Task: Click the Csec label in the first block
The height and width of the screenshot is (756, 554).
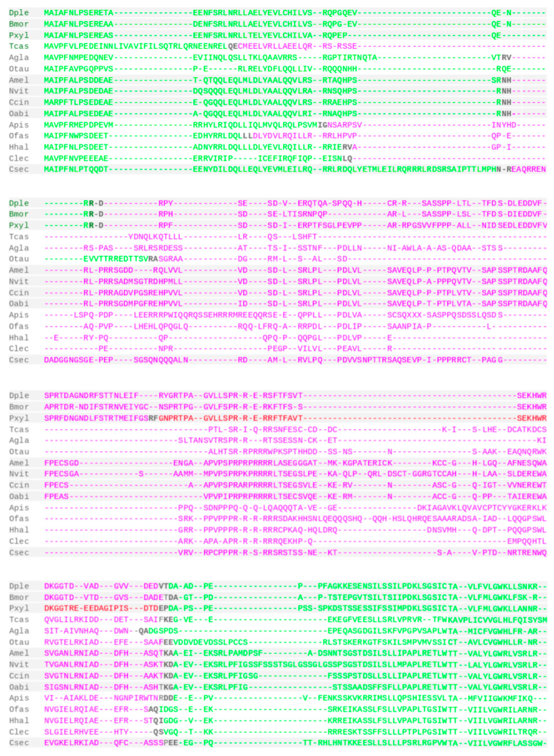Action: coord(19,169)
